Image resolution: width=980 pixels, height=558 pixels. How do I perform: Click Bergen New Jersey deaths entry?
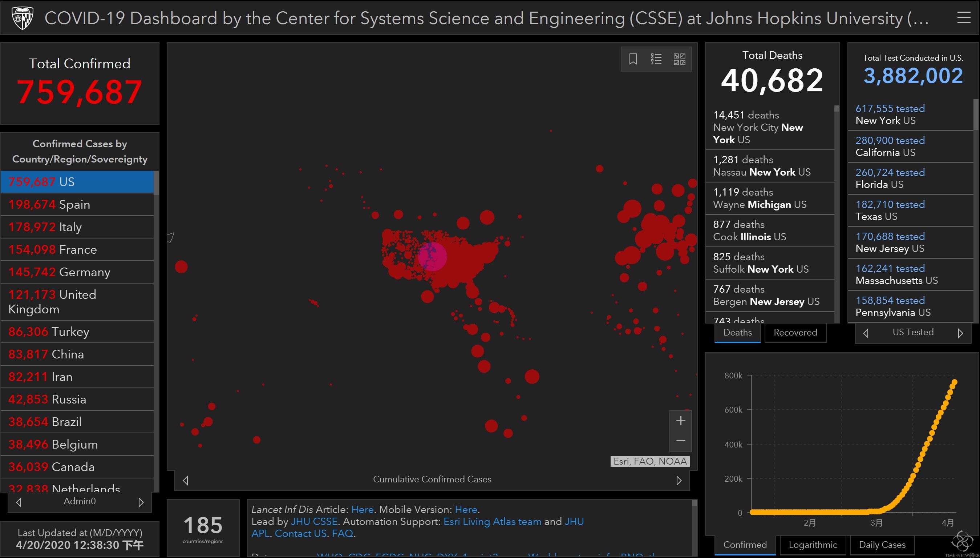(x=770, y=296)
